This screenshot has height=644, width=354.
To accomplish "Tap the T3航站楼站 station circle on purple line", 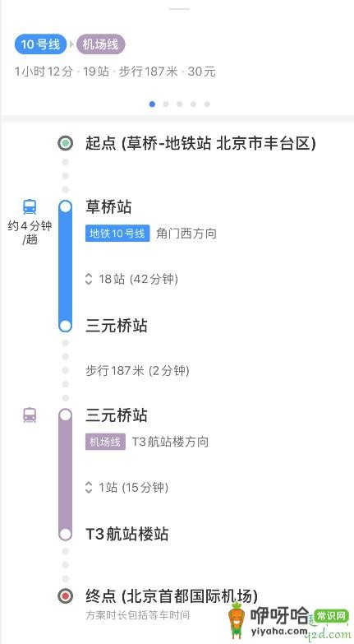I will [66, 535].
